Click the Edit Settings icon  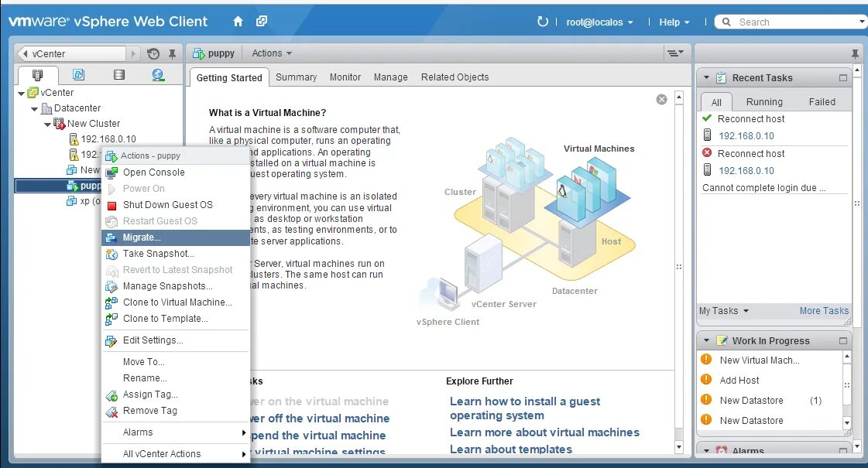click(112, 341)
